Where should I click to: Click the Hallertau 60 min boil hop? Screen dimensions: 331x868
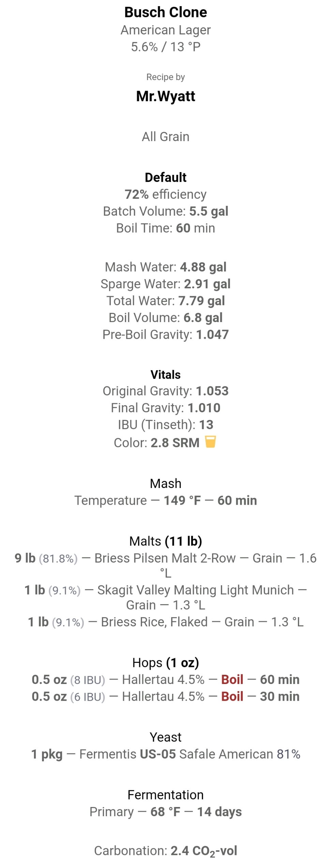pyautogui.click(x=166, y=680)
